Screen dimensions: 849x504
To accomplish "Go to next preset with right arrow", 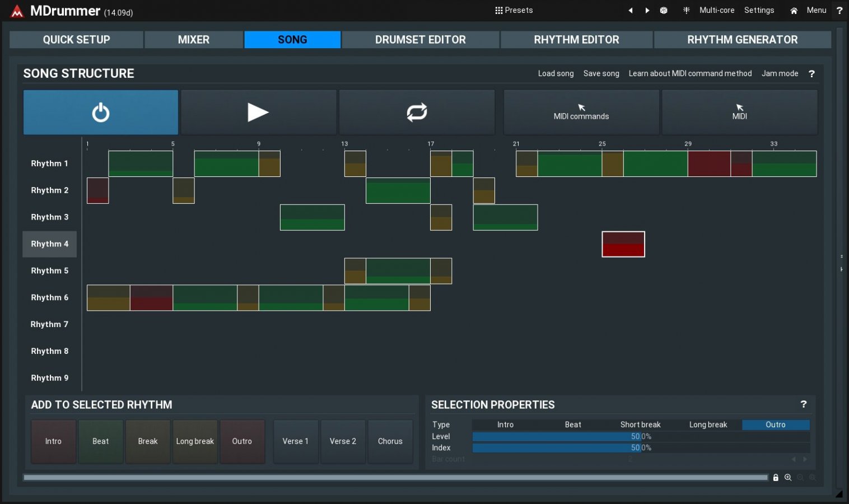I will pos(647,11).
